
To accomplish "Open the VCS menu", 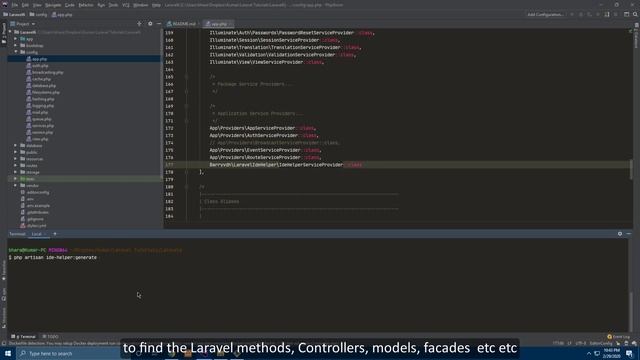I will tap(126, 5).
